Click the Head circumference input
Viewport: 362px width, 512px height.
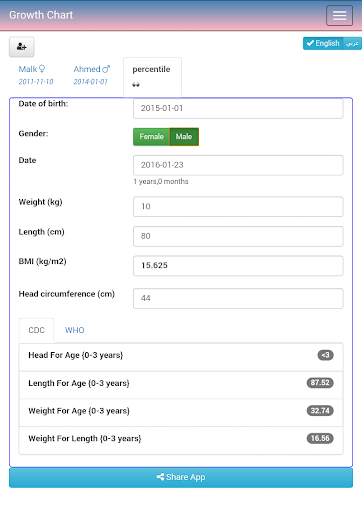pyautogui.click(x=238, y=298)
